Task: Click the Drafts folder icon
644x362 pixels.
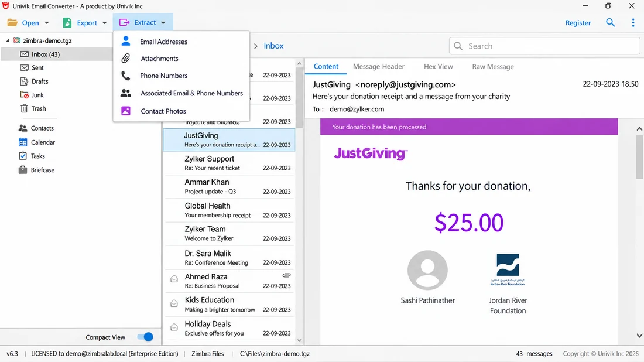Action: [x=24, y=81]
